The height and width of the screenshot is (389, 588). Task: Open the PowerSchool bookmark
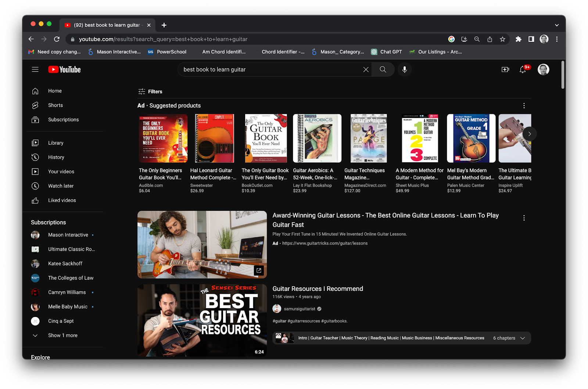pos(167,52)
